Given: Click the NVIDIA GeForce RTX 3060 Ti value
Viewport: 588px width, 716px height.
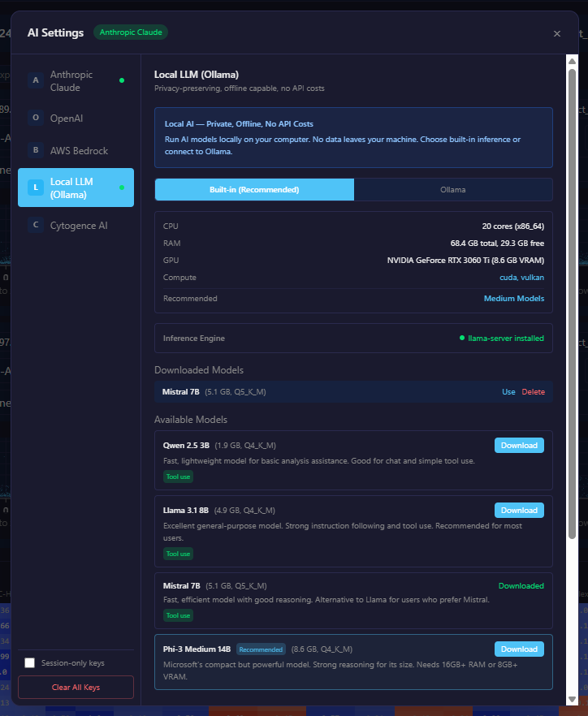Looking at the screenshot, I should [x=465, y=261].
